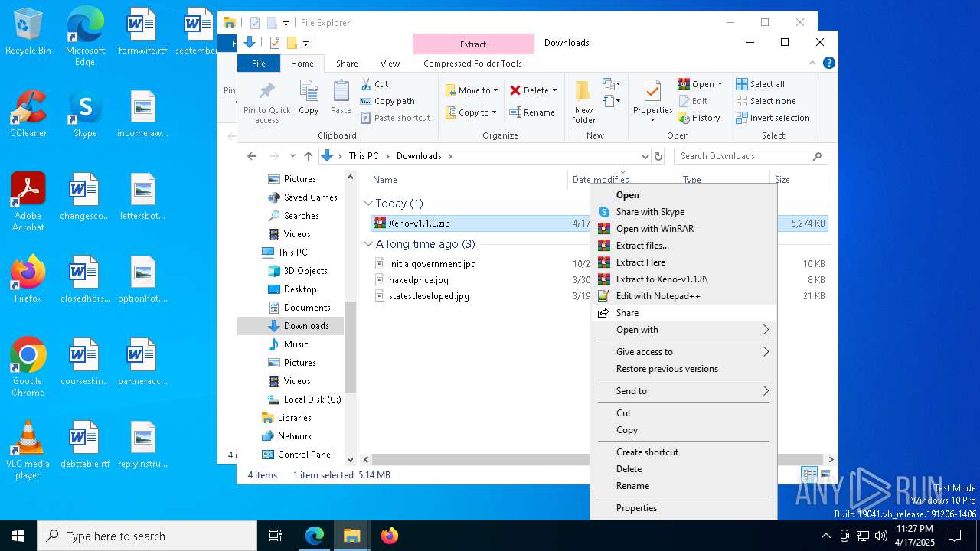Image resolution: width=980 pixels, height=551 pixels.
Task: Select the CCleaner desktop shortcut
Action: 28,115
